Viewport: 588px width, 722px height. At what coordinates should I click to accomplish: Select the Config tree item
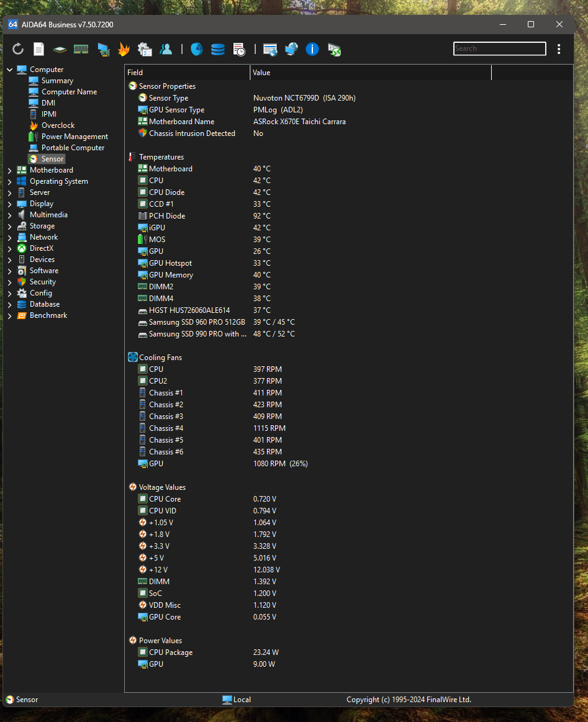click(x=40, y=293)
